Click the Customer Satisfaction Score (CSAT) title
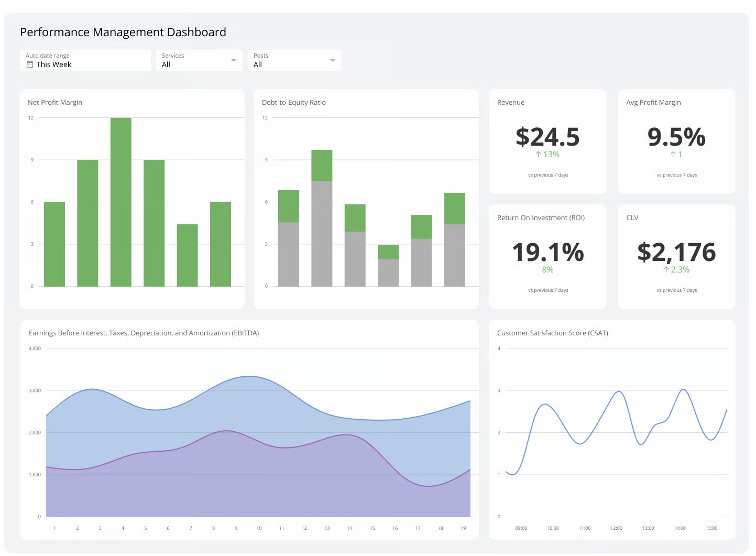 (x=553, y=333)
